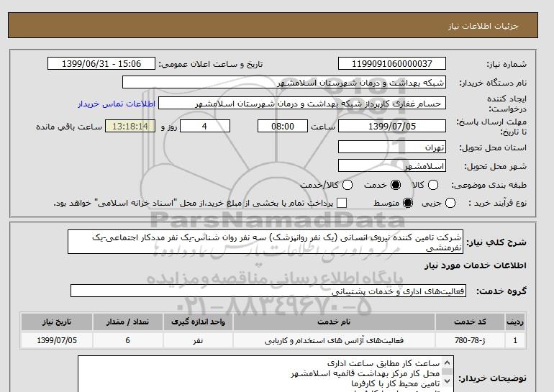
Task: Click the need number field 1199091060000037
Action: click(392, 63)
